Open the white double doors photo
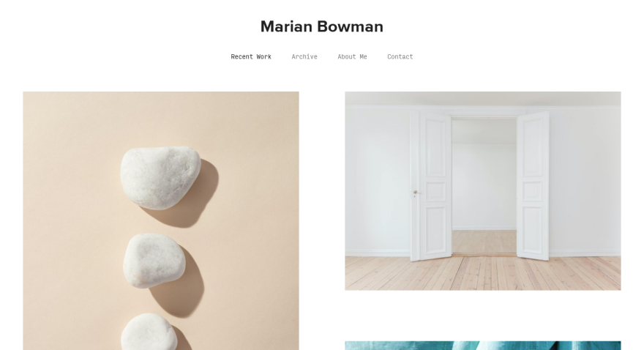644x350 pixels. point(482,191)
